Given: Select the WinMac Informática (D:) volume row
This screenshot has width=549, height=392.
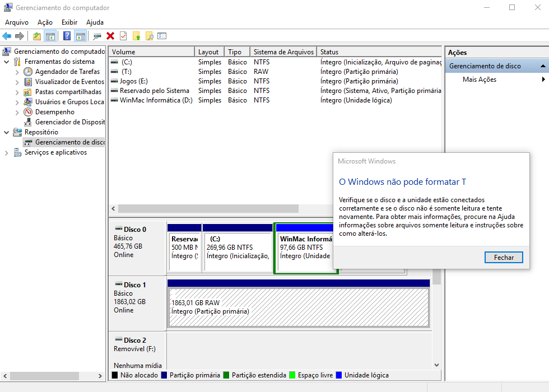Looking at the screenshot, I should point(275,100).
